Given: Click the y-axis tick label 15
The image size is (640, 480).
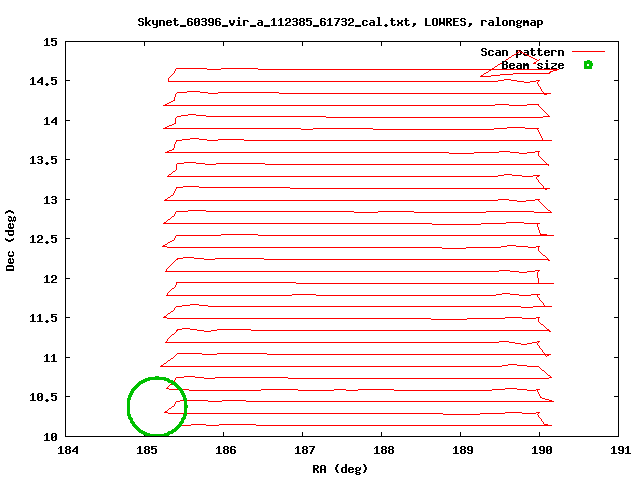Looking at the screenshot, I should point(51,42).
